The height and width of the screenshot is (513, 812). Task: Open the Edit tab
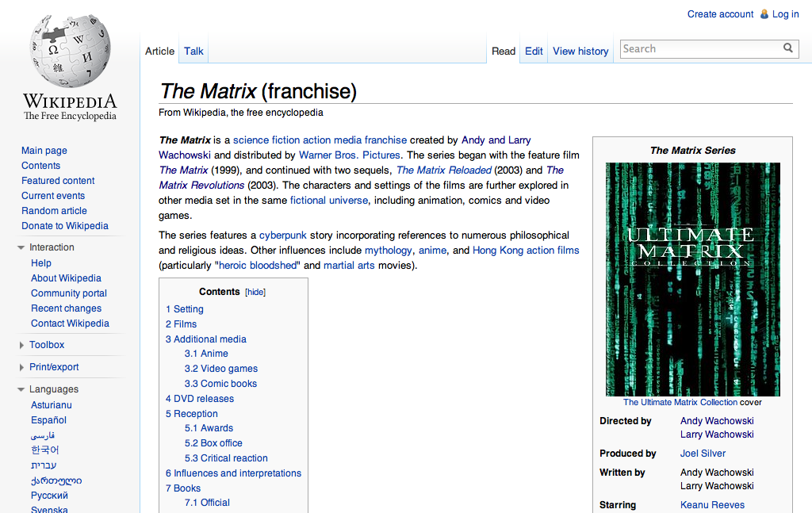(534, 52)
